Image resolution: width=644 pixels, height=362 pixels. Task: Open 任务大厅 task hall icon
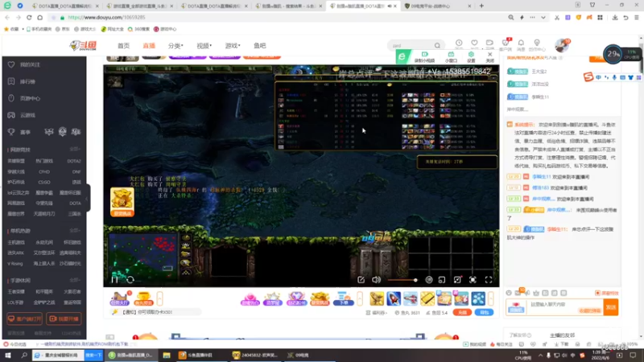coord(119,298)
